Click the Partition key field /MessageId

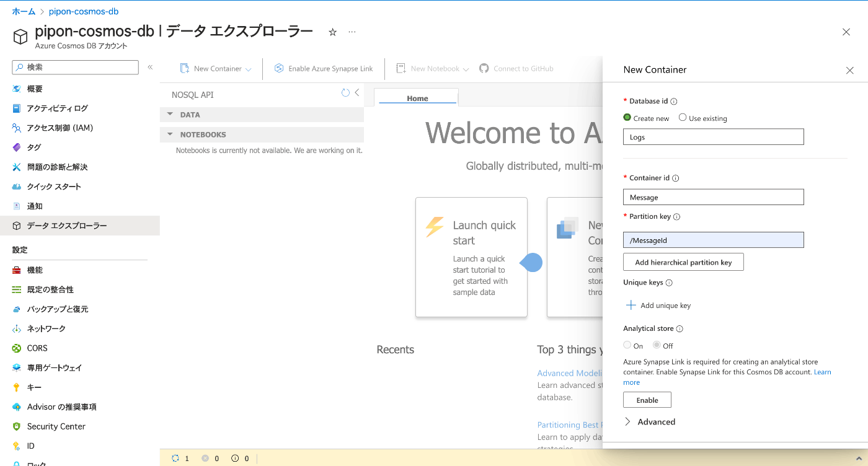714,240
